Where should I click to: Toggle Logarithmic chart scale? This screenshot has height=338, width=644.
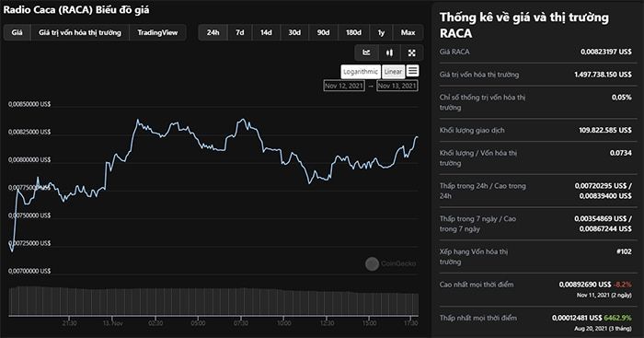pyautogui.click(x=361, y=72)
